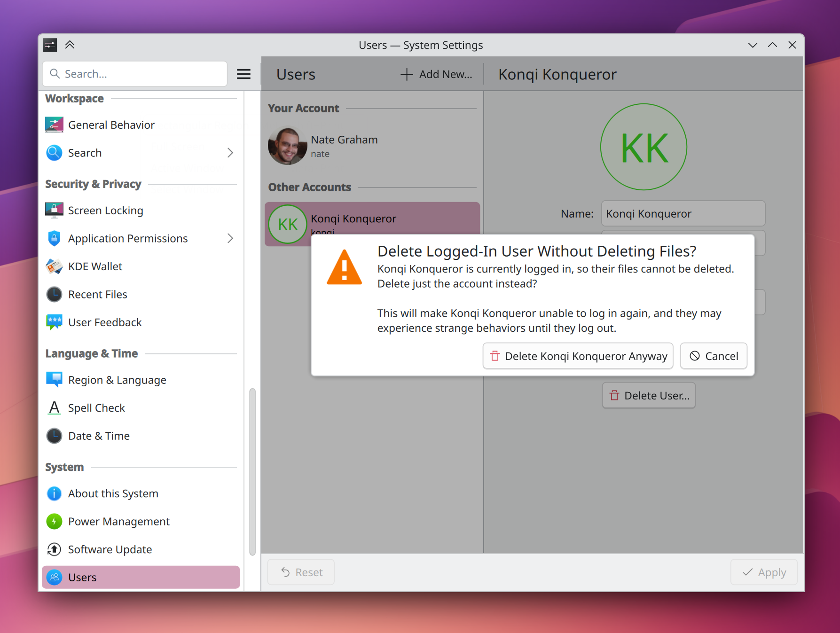Focus the Search settings input field

pyautogui.click(x=135, y=74)
